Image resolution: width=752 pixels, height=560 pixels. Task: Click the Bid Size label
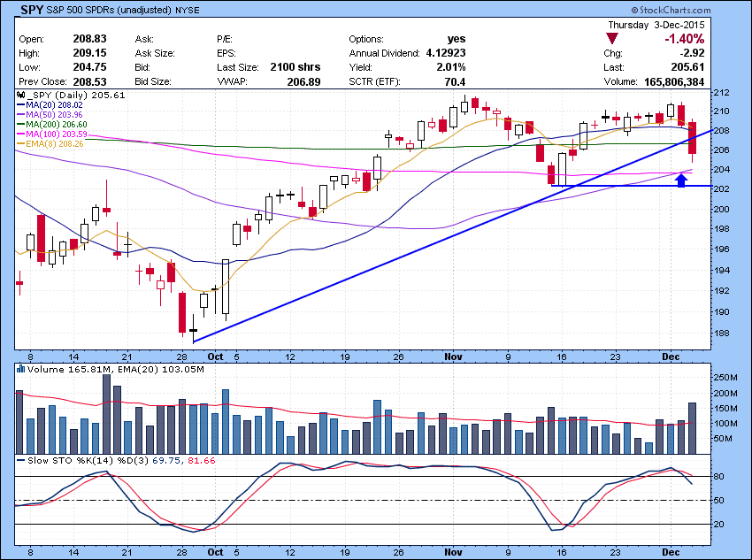coord(153,81)
